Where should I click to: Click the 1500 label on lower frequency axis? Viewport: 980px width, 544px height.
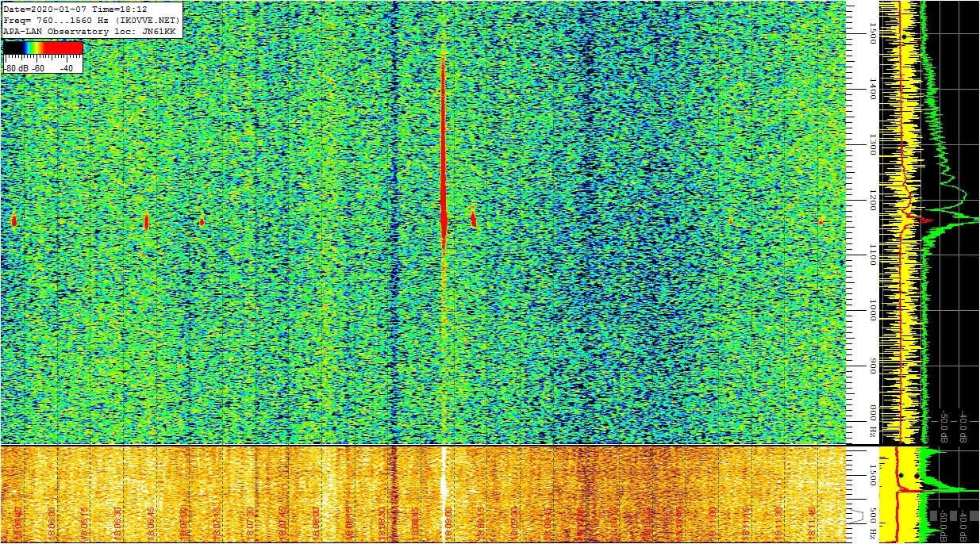pos(871,475)
